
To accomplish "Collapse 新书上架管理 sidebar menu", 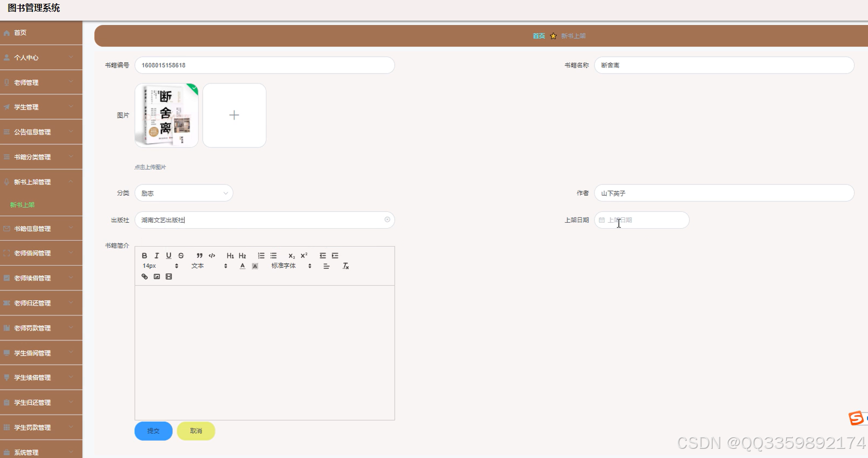I will click(41, 182).
